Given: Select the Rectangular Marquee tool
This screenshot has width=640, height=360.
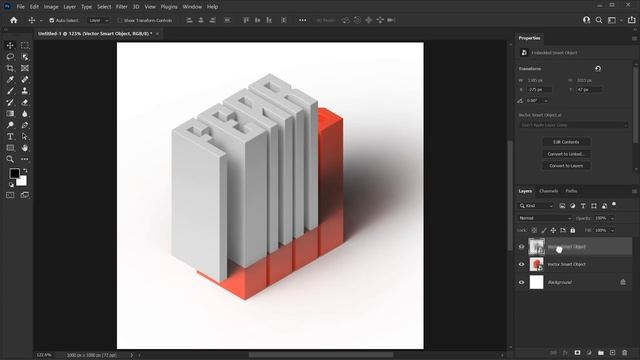Looking at the screenshot, I should tap(25, 45).
